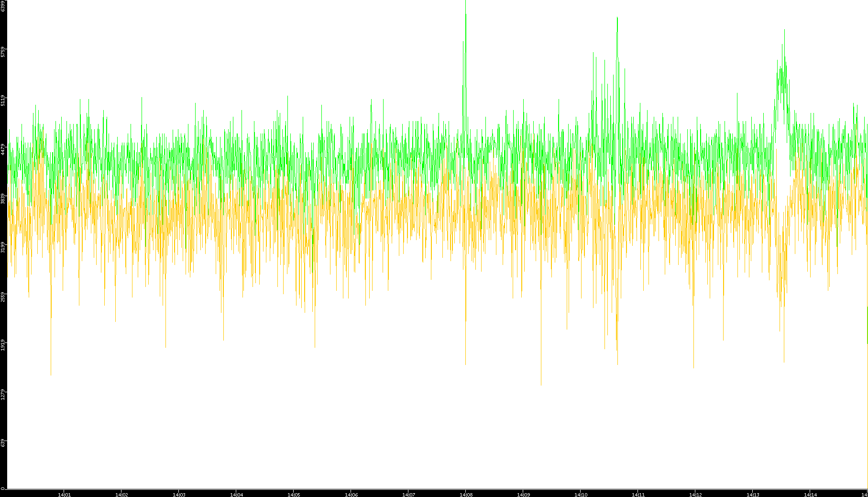Viewport: 868px width, 497px height.
Task: Select the 1919 value on the vertical axis
Action: click(x=3, y=345)
